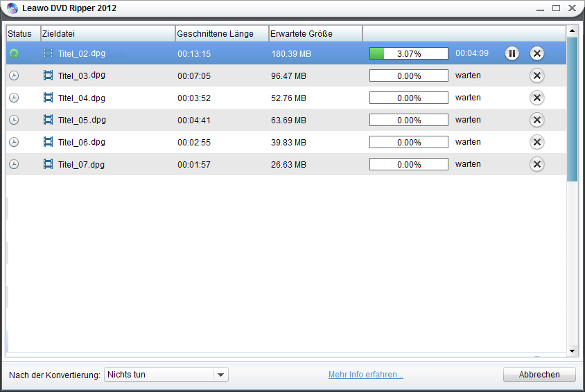
Task: Click the Leawo DVD Ripper logo icon
Action: [x=12, y=8]
